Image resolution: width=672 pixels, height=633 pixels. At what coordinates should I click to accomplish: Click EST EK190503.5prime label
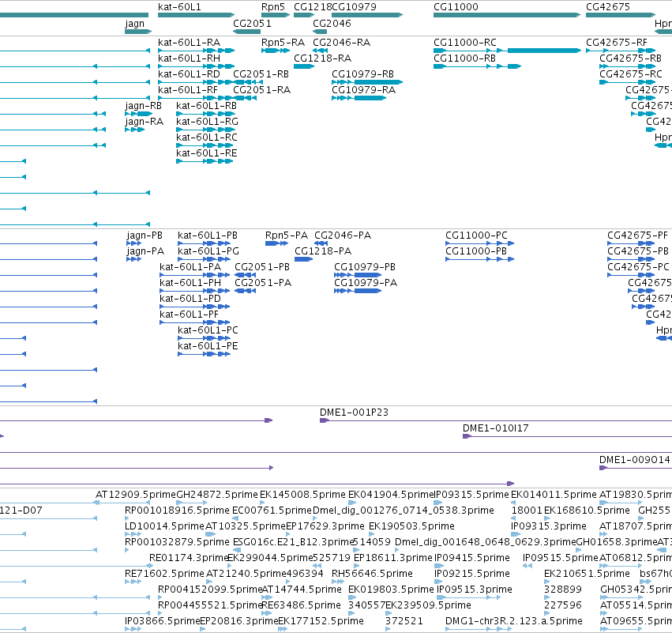[411, 526]
